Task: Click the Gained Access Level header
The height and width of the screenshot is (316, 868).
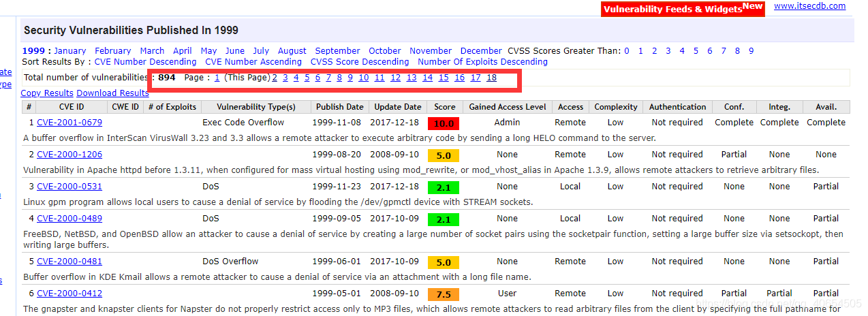Action: pyautogui.click(x=508, y=107)
